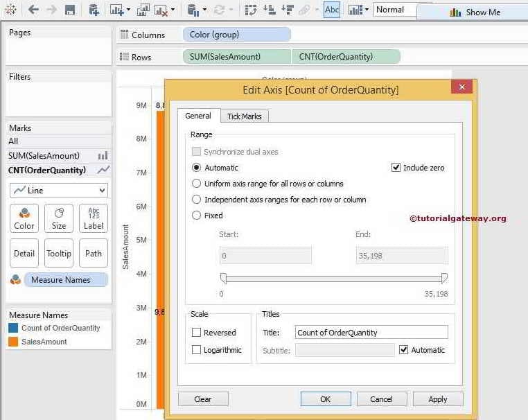Image resolution: width=528 pixels, height=420 pixels.
Task: Click the Color (group) pill in Columns
Action: (x=237, y=35)
